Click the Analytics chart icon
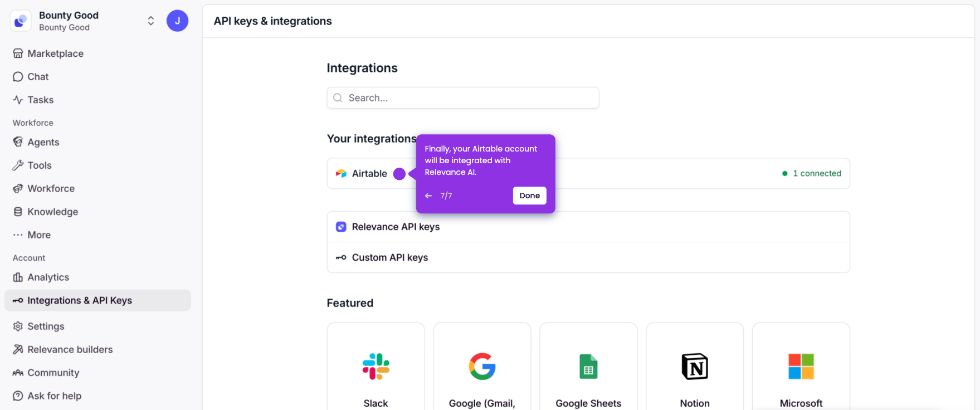The image size is (980, 410). [x=18, y=277]
